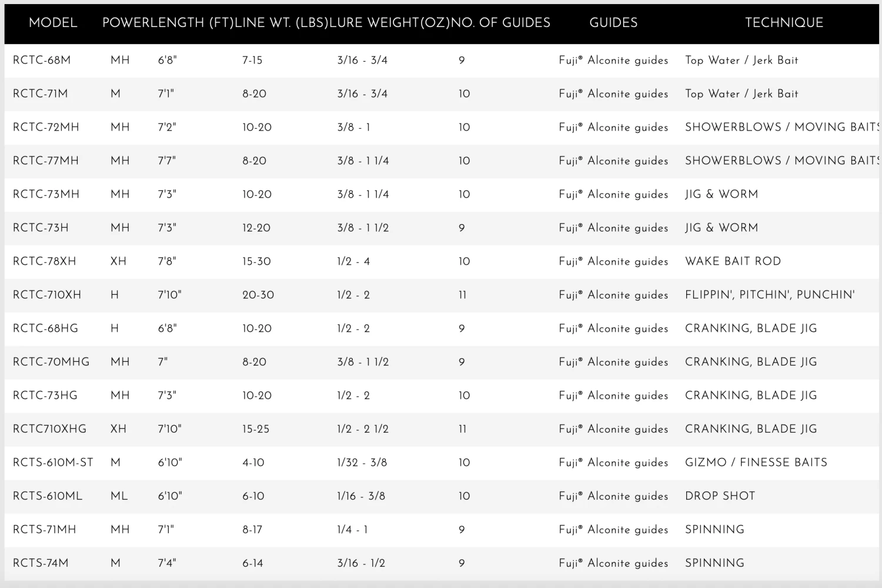Pick the RCTC-77MH model cell
Image resolution: width=882 pixels, height=588 pixels.
coord(46,161)
